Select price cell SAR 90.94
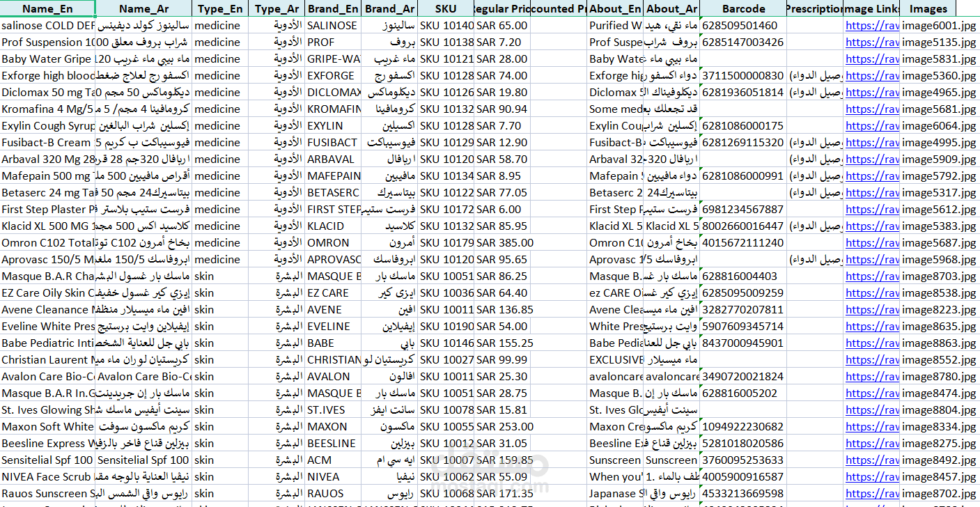 point(503,109)
